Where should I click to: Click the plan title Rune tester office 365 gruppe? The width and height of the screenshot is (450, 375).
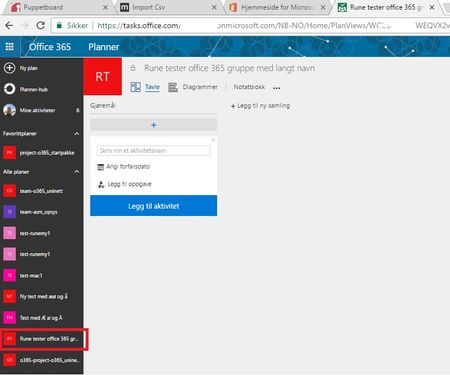(229, 68)
